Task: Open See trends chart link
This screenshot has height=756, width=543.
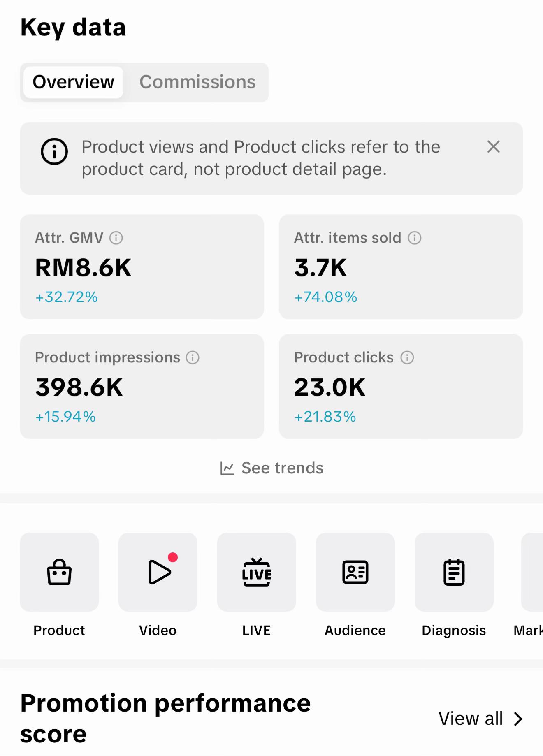Action: pyautogui.click(x=272, y=468)
